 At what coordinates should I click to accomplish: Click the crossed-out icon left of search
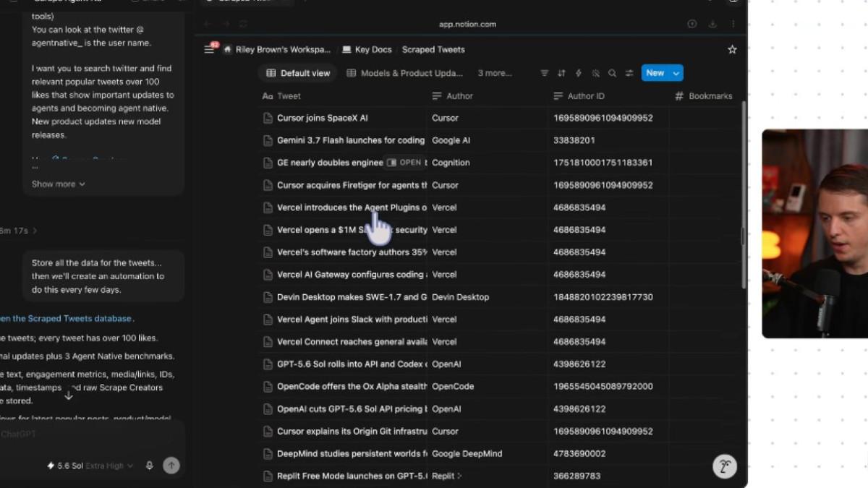coord(595,73)
